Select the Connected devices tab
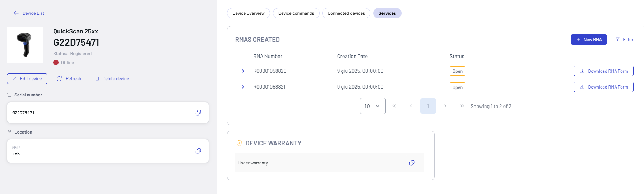This screenshot has width=644, height=194. coord(346,13)
